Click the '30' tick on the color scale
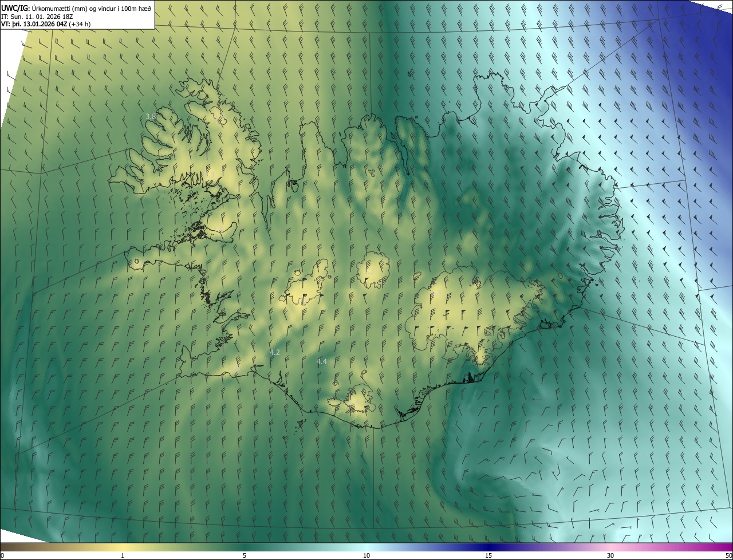 pyautogui.click(x=610, y=555)
